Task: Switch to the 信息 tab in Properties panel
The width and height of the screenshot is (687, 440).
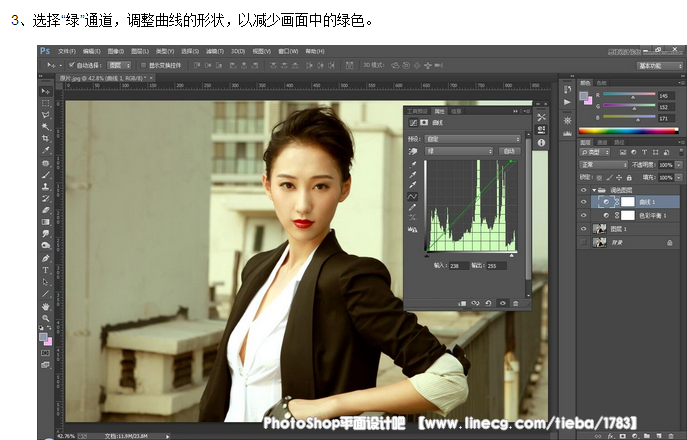Action: coord(457,111)
